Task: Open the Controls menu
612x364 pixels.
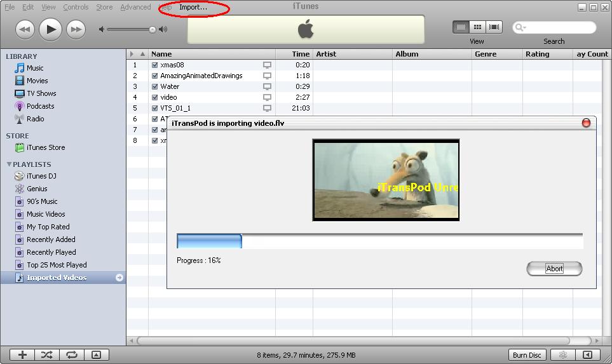Action: click(x=76, y=7)
